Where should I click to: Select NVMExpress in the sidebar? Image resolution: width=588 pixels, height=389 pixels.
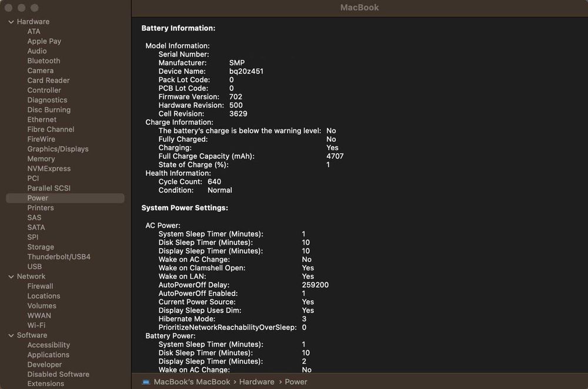(x=49, y=168)
